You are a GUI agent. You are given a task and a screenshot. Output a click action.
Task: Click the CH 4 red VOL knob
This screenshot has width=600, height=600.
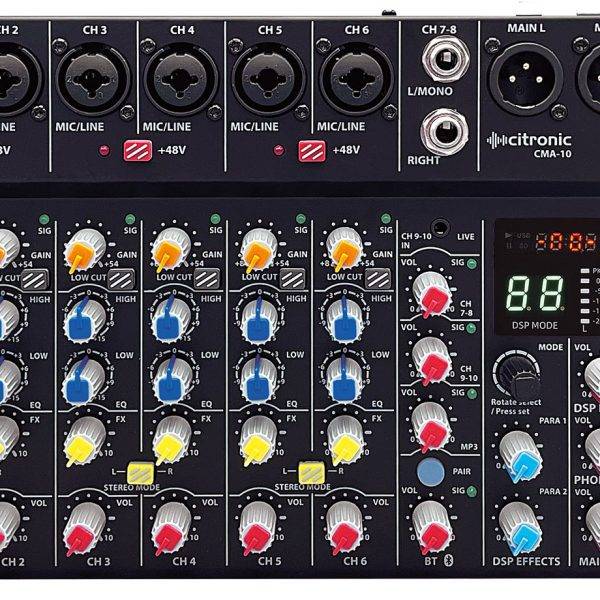point(171,527)
